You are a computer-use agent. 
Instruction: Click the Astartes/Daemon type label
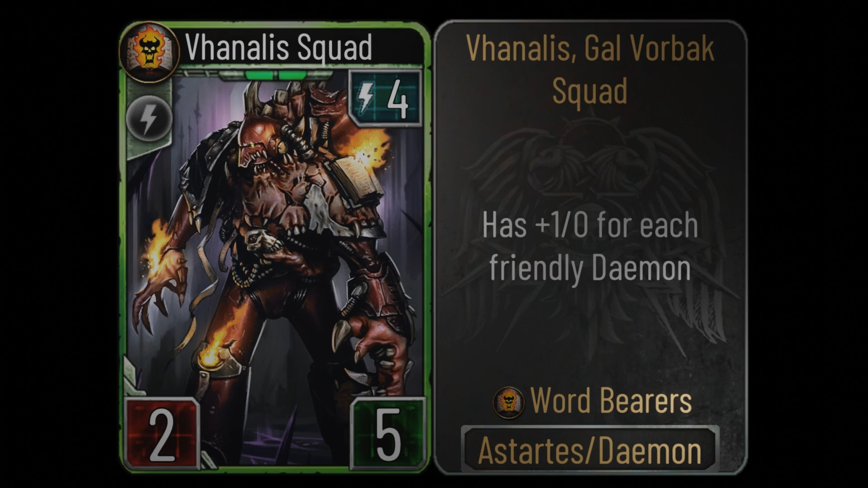(590, 450)
